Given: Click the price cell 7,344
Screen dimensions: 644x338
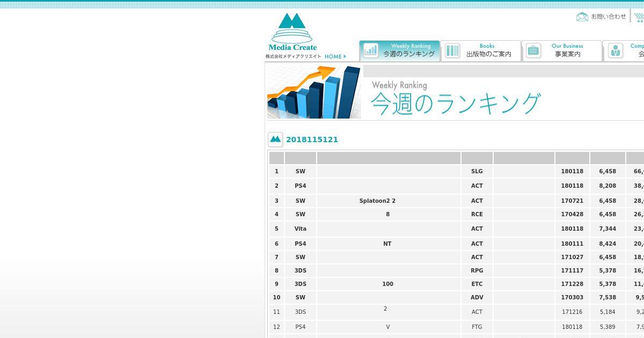Looking at the screenshot, I should [x=608, y=229].
